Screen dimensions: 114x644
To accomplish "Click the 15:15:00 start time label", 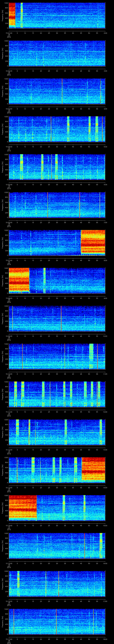I will 9,563.
